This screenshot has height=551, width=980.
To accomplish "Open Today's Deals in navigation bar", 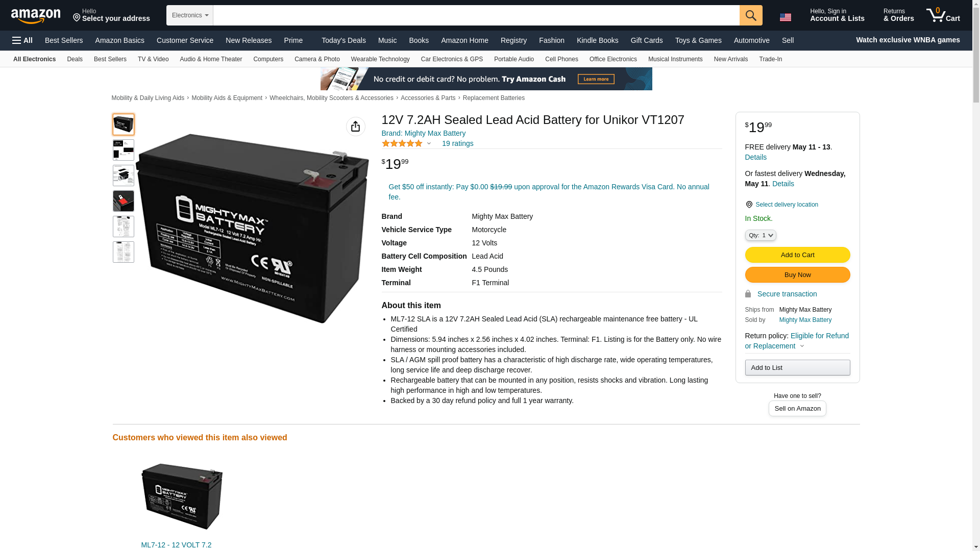I will coord(344,40).
